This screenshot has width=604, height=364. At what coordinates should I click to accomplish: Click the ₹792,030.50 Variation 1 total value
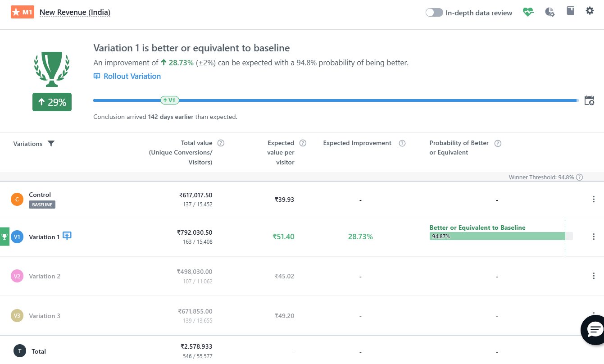click(x=195, y=232)
